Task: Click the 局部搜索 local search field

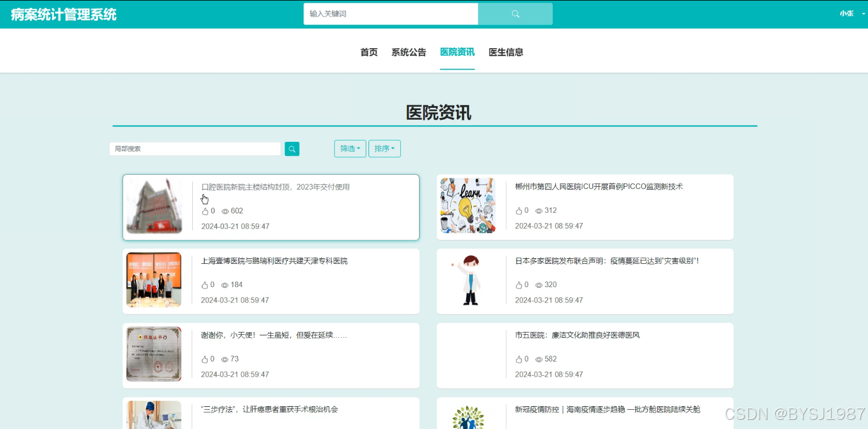Action: tap(195, 149)
